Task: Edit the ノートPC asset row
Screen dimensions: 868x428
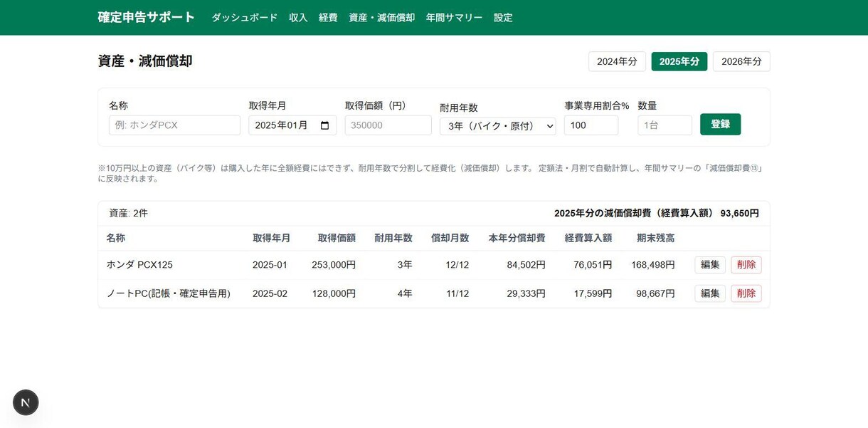Action: (710, 293)
